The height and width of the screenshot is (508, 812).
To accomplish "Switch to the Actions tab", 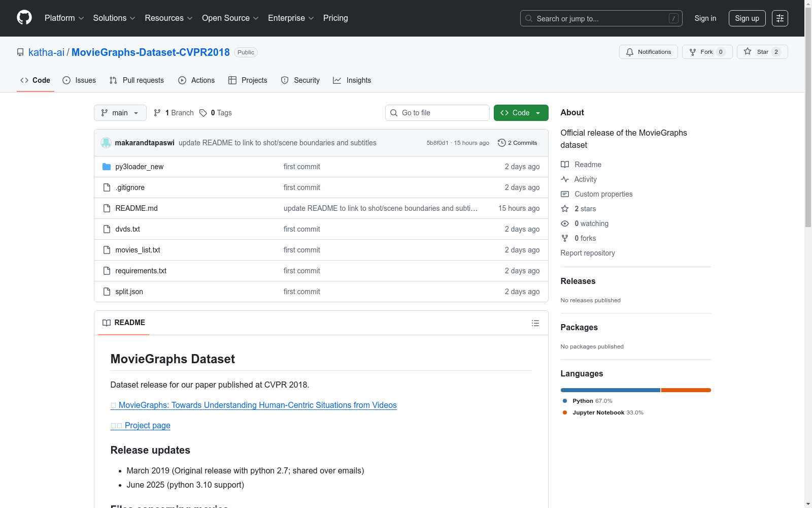I will (196, 80).
